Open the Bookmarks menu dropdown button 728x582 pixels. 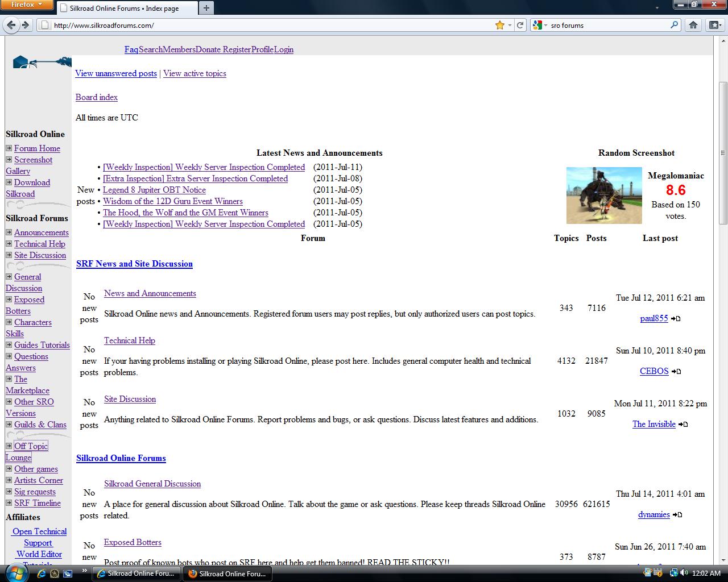(x=714, y=25)
